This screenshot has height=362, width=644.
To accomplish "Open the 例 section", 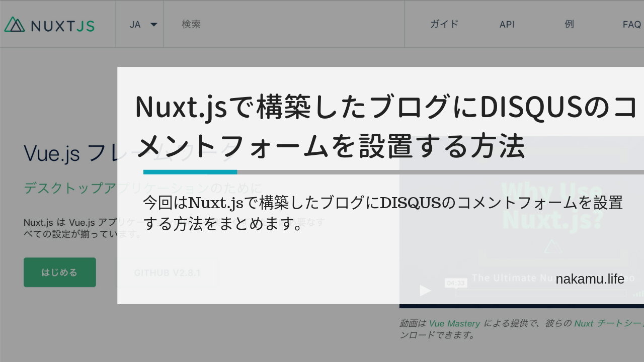I will point(569,24).
